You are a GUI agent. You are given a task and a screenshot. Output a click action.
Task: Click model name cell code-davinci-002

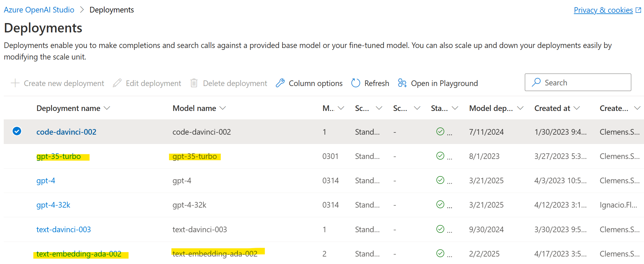(x=202, y=132)
